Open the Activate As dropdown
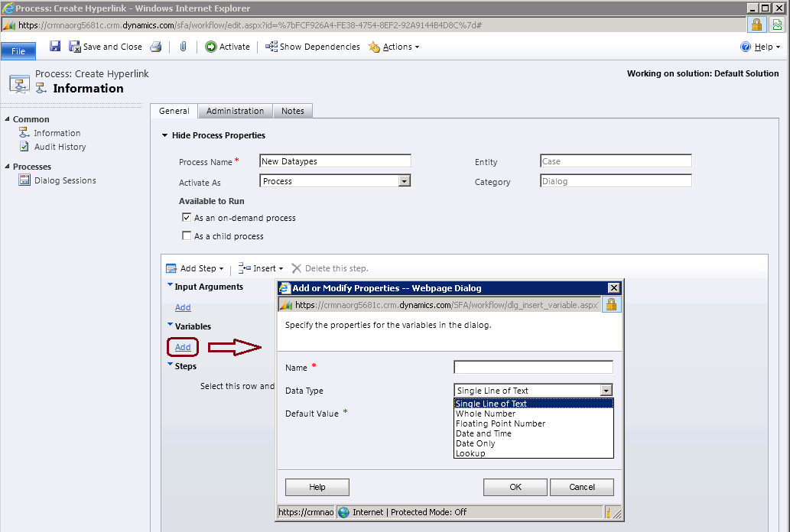 405,181
